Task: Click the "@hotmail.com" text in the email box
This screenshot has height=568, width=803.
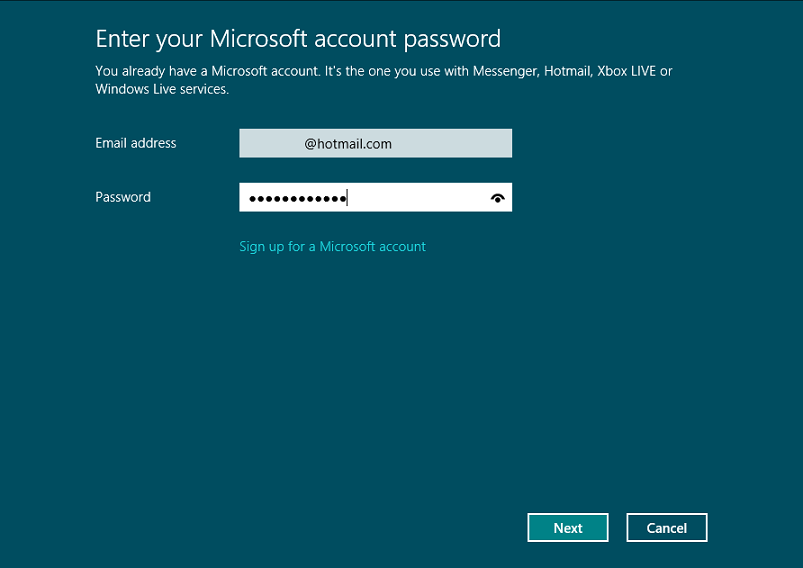Action: coord(348,144)
